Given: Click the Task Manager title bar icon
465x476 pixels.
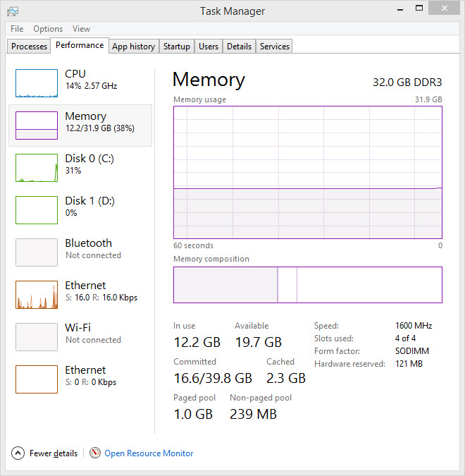Looking at the screenshot, I should (13, 11).
